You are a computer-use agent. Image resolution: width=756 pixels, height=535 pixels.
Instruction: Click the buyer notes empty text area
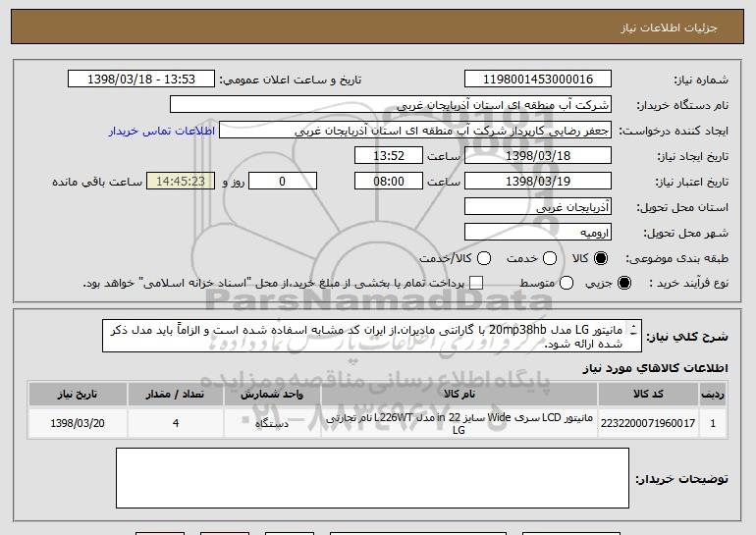[x=372, y=478]
